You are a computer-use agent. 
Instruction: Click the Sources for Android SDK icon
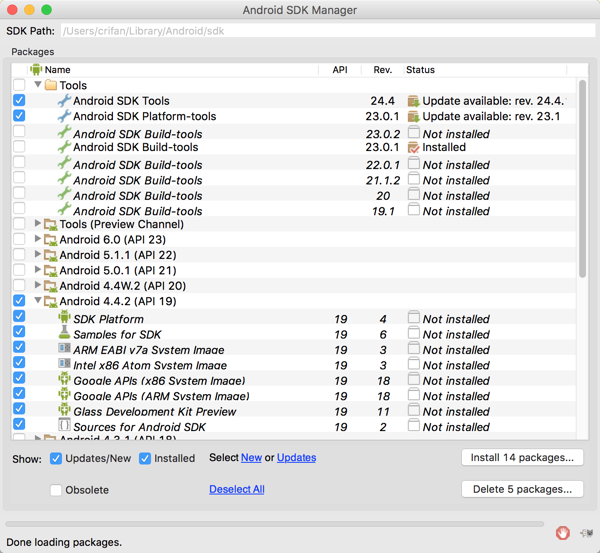coord(65,426)
